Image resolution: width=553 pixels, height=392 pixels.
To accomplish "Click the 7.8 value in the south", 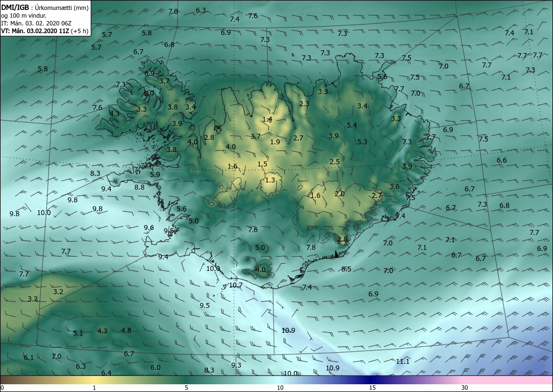I will (x=311, y=248).
